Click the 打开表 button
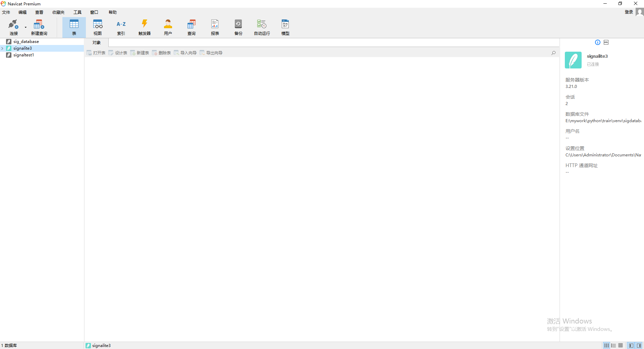Image resolution: width=644 pixels, height=349 pixels. coord(96,53)
